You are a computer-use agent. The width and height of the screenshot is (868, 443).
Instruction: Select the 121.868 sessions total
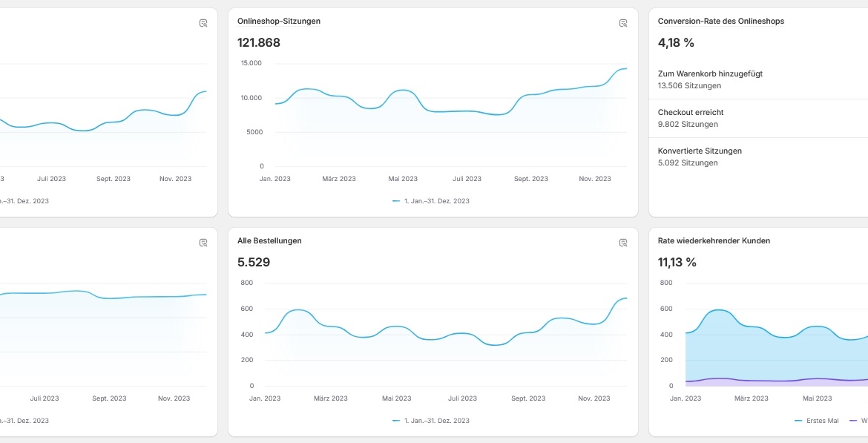259,42
